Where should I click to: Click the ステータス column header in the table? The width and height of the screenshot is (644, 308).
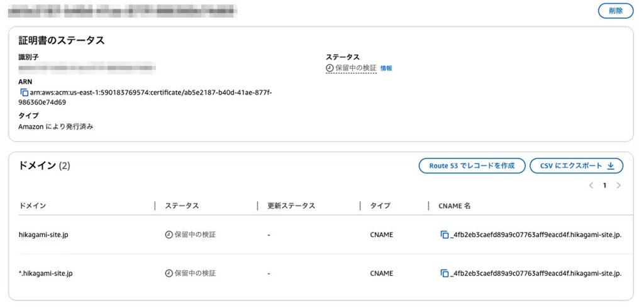182,206
